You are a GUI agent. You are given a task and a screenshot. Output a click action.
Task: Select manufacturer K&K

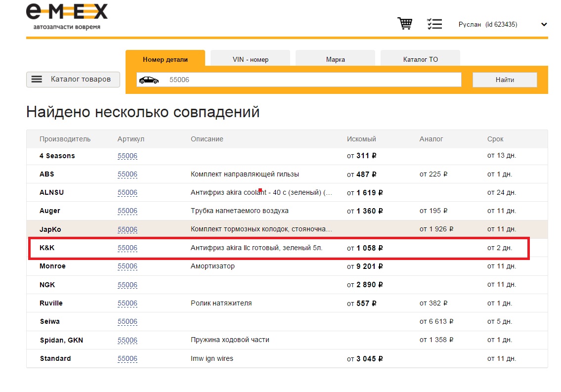[47, 248]
